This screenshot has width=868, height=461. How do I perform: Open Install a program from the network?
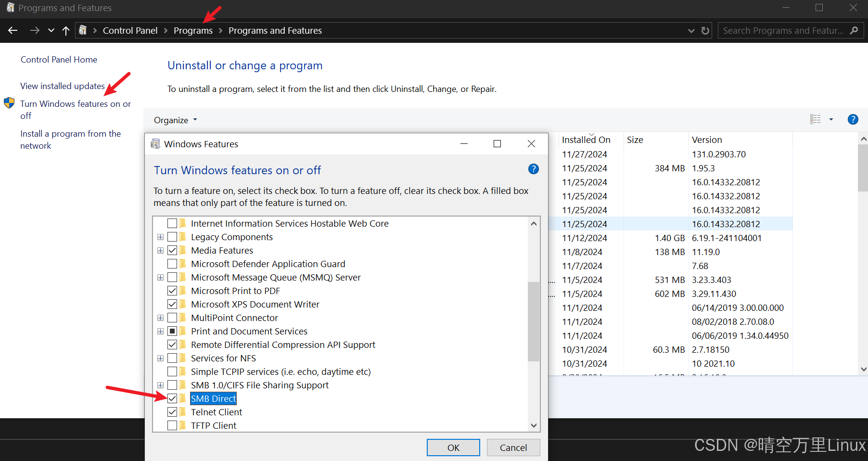pyautogui.click(x=70, y=140)
